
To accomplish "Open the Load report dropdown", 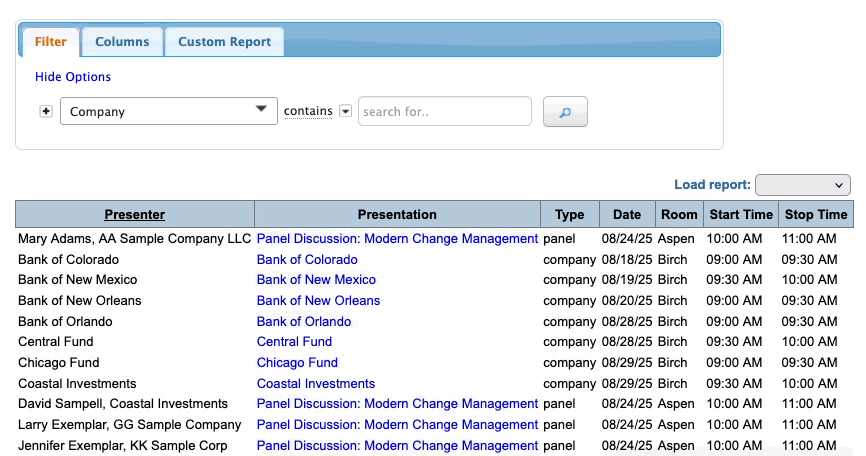I will pyautogui.click(x=802, y=185).
